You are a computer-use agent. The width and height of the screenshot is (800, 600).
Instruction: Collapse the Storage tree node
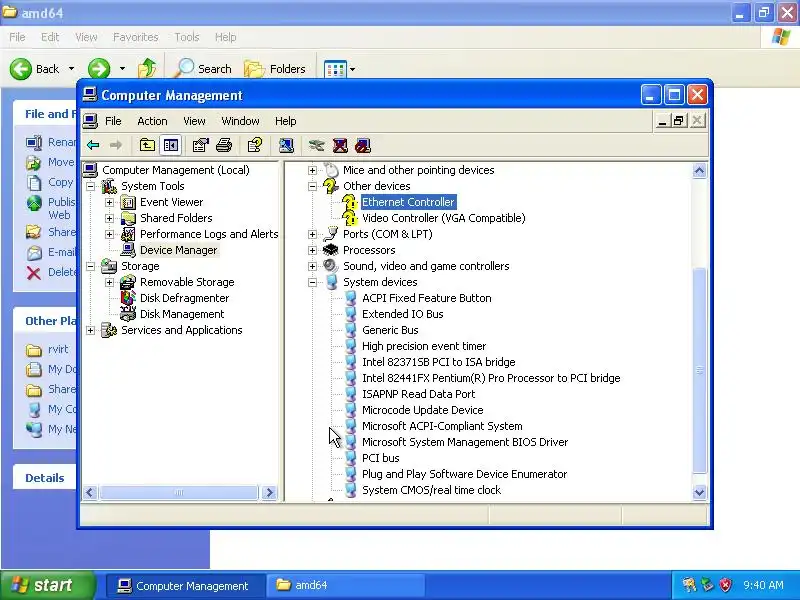click(90, 266)
